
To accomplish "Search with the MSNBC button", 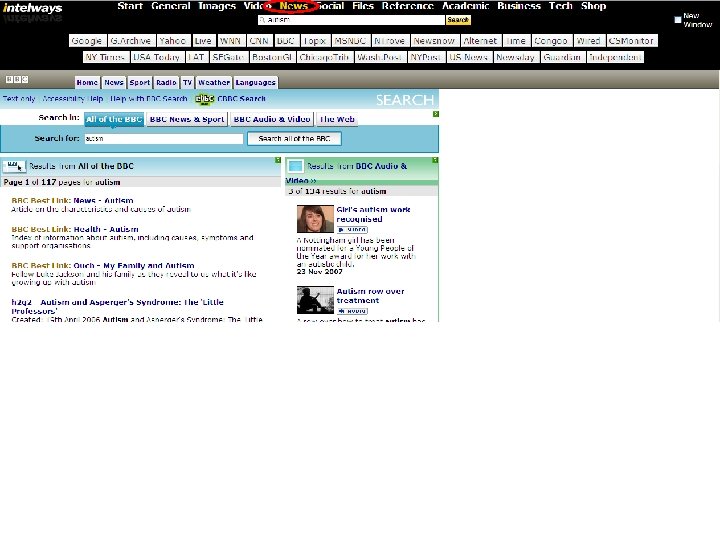I will pyautogui.click(x=350, y=41).
